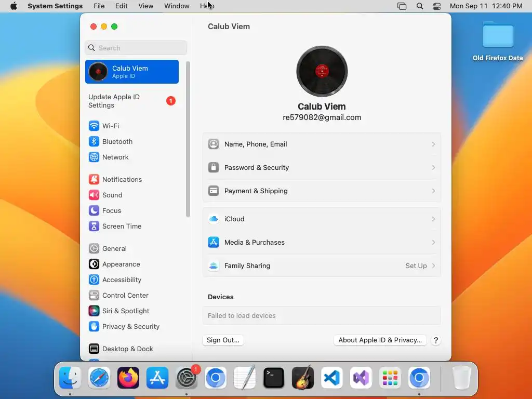Open Terminal from the Dock
The height and width of the screenshot is (399, 532).
(x=273, y=378)
